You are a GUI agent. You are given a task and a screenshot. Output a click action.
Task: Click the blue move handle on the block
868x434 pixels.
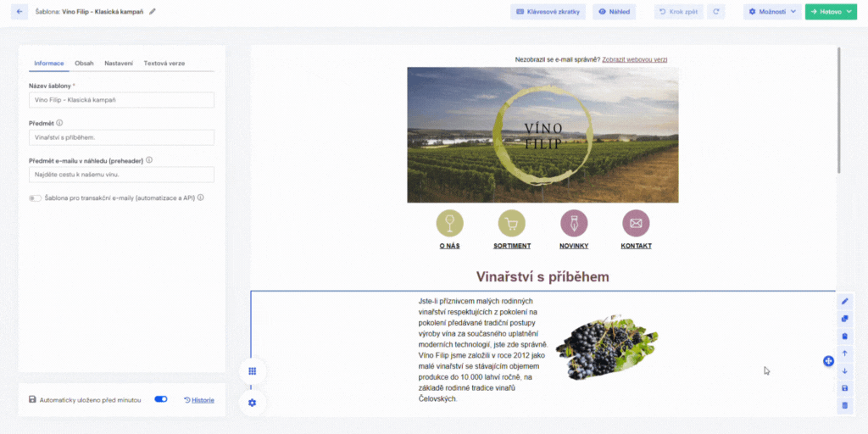[x=828, y=361]
